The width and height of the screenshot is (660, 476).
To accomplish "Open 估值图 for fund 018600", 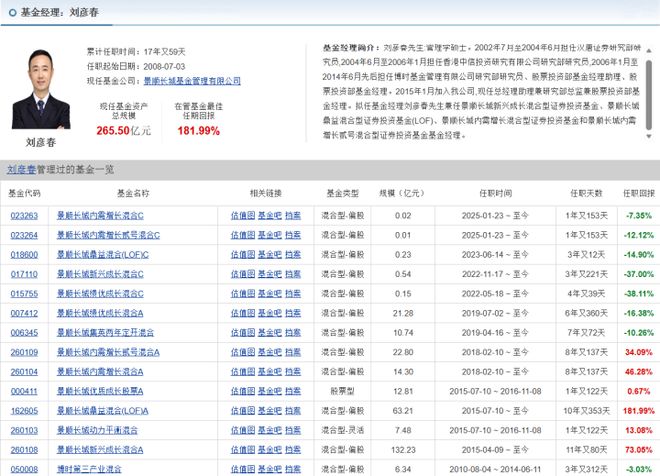I will 243,255.
